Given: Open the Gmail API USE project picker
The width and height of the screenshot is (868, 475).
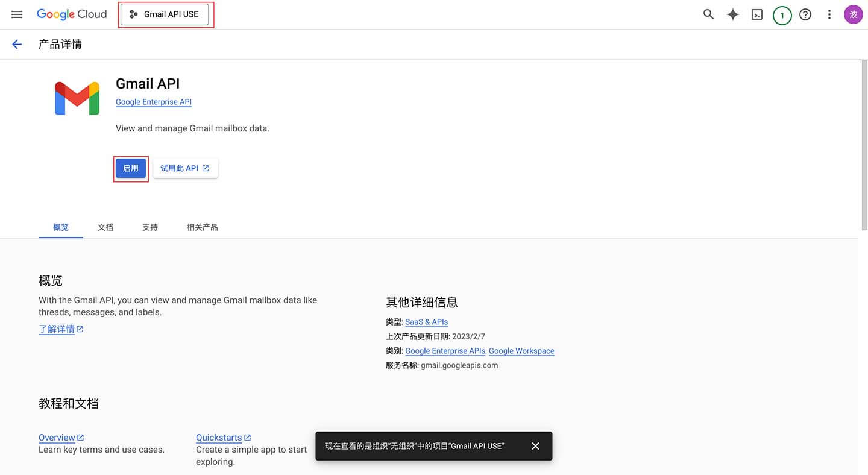Looking at the screenshot, I should tap(165, 14).
